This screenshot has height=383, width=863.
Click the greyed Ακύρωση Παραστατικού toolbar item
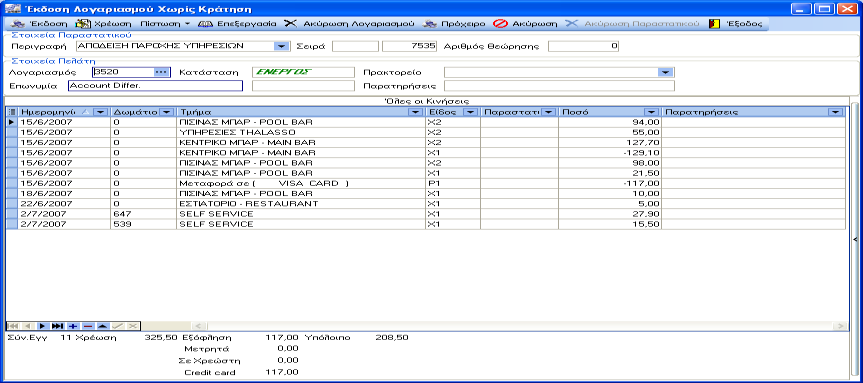(x=633, y=24)
